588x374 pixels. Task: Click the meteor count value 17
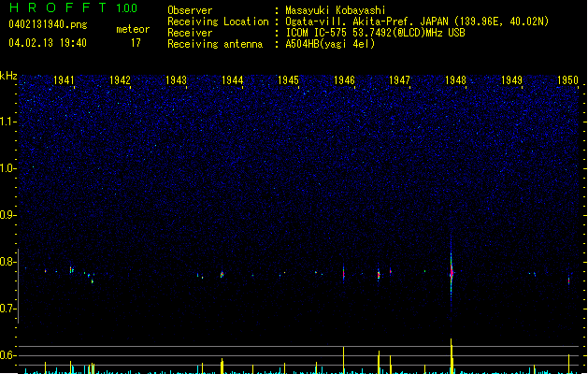(136, 43)
